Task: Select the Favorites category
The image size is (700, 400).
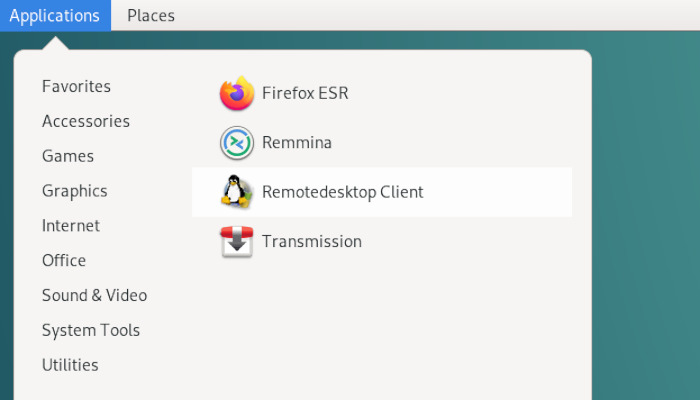Action: click(x=76, y=86)
